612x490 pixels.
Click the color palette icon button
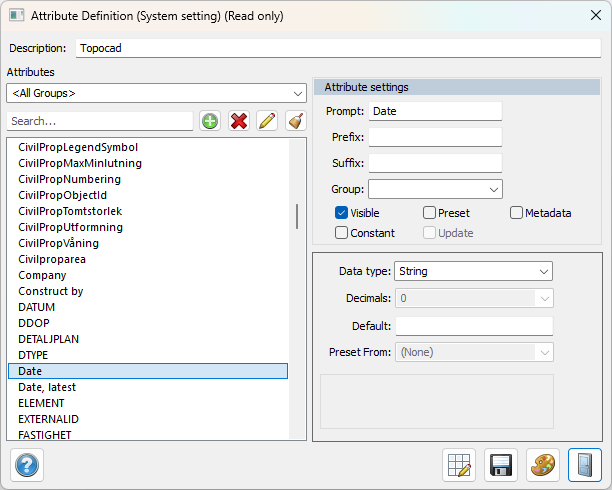click(543, 465)
